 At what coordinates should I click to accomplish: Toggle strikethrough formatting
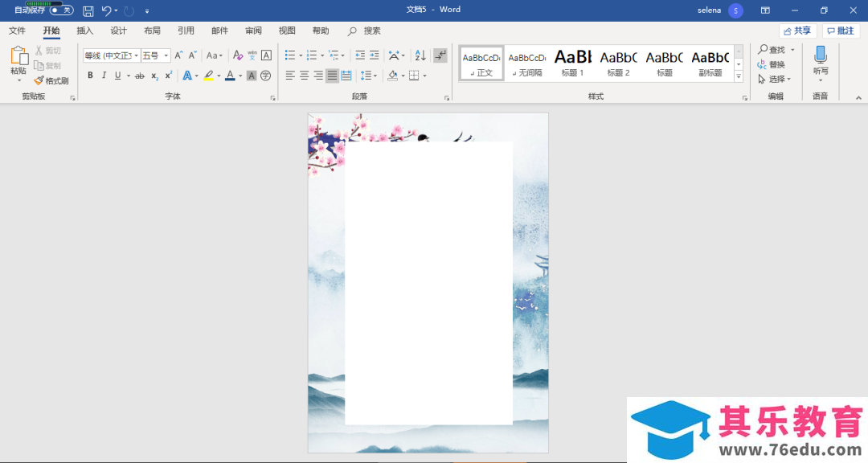pyautogui.click(x=140, y=76)
